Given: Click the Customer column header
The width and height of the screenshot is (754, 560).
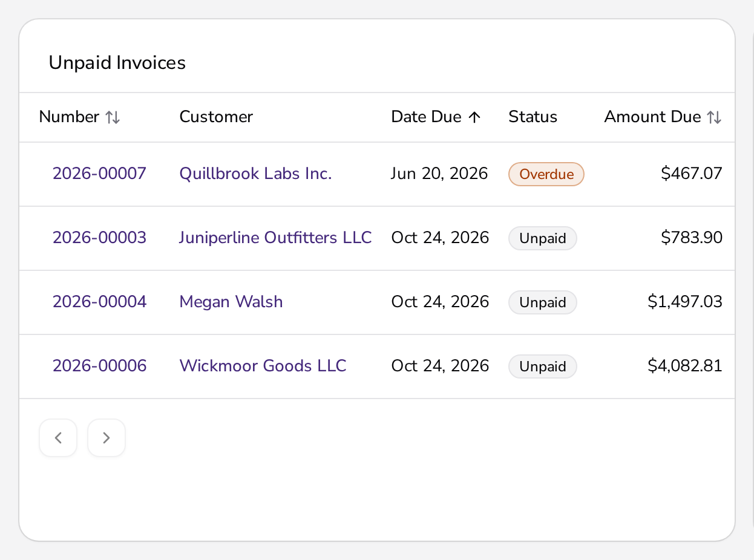Looking at the screenshot, I should pos(216,117).
